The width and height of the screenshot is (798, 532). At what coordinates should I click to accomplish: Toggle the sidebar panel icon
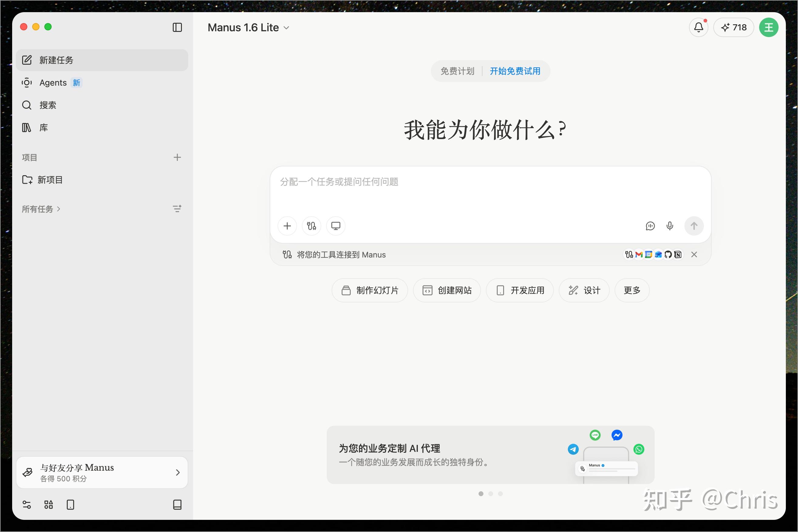[x=177, y=28]
